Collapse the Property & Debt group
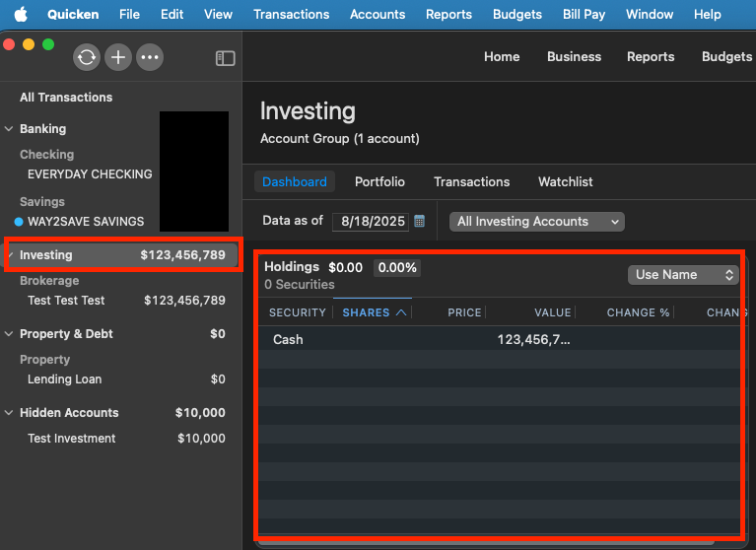The image size is (756, 550). 9,333
